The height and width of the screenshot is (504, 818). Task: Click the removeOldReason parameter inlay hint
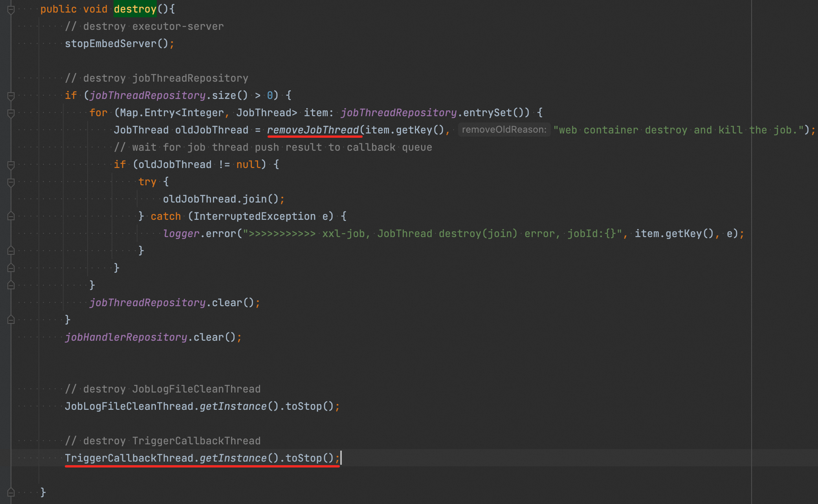tap(504, 130)
